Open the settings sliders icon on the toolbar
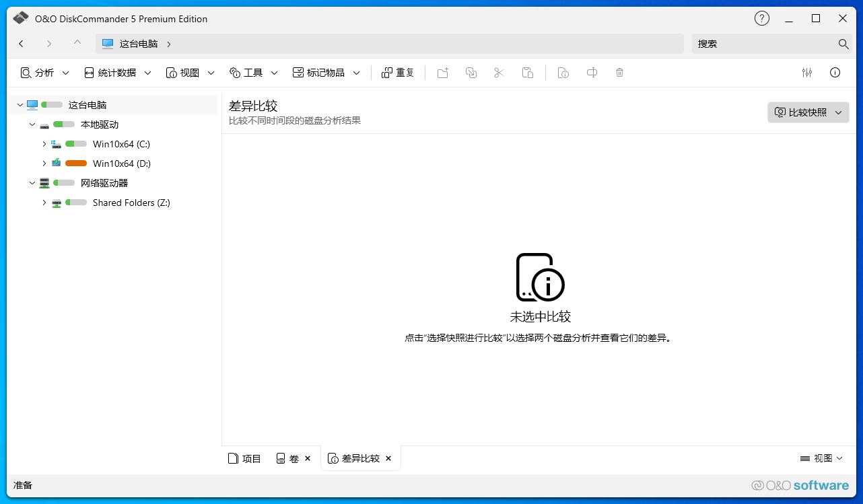Viewport: 863px width, 504px height. coord(806,72)
